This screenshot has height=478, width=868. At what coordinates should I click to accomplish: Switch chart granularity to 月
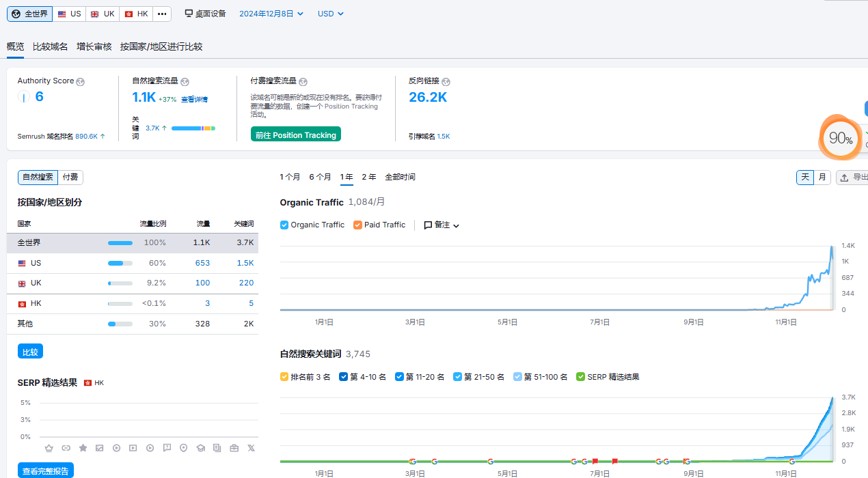pyautogui.click(x=823, y=178)
